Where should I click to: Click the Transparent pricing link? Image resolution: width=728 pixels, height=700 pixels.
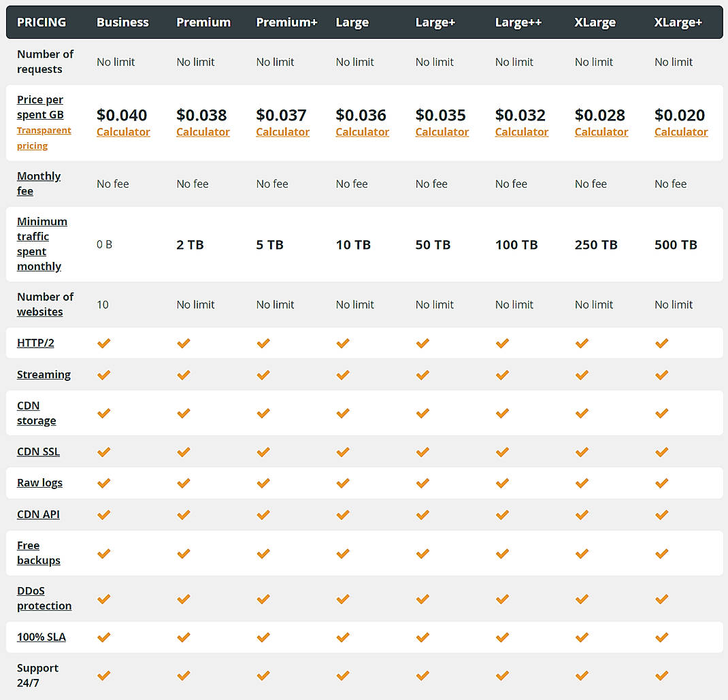point(44,138)
